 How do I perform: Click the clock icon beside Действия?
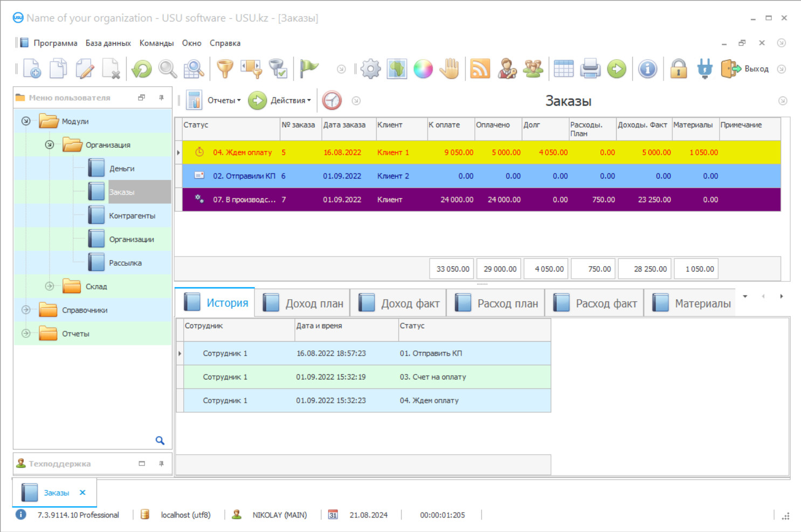click(332, 100)
